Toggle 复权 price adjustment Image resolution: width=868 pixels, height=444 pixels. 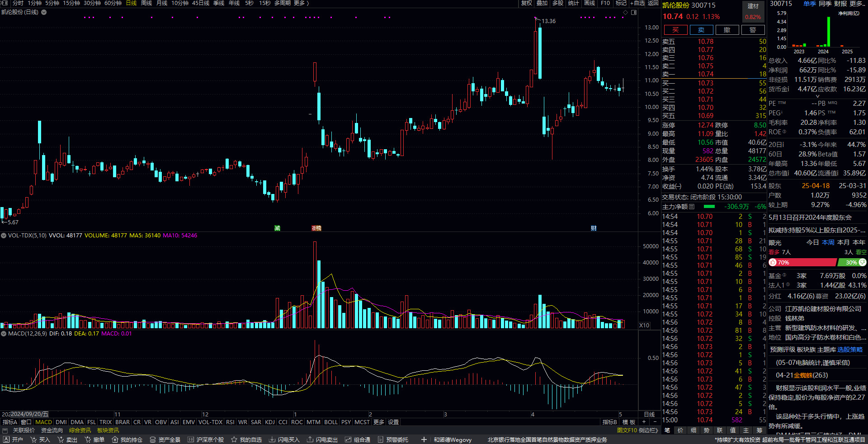coord(527,3)
